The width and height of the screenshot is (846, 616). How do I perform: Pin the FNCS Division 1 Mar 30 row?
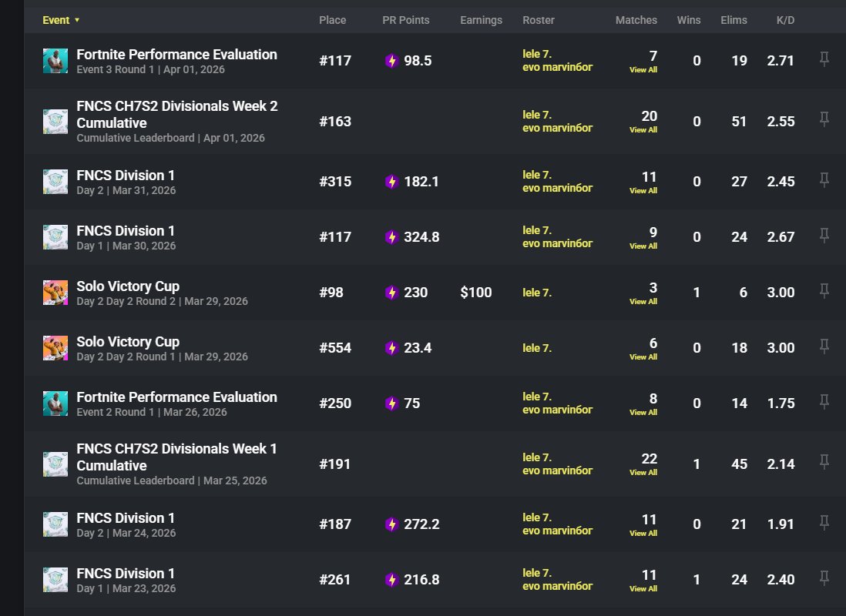(x=824, y=235)
